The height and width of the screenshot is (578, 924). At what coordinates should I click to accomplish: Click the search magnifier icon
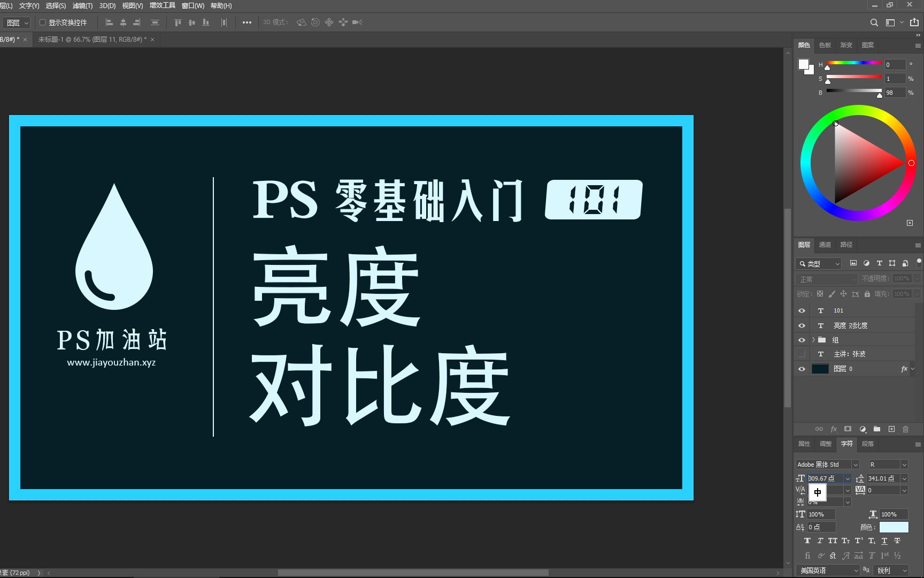tap(874, 22)
